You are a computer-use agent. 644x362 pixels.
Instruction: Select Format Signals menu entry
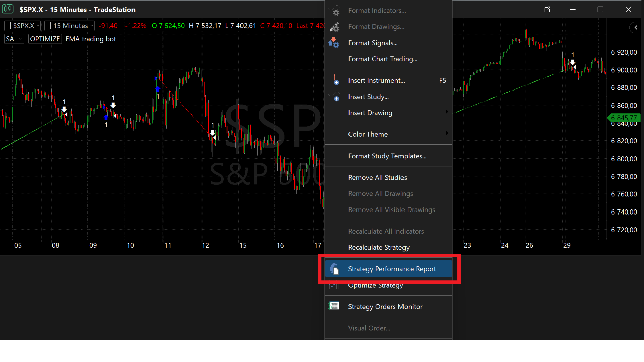click(x=389, y=43)
